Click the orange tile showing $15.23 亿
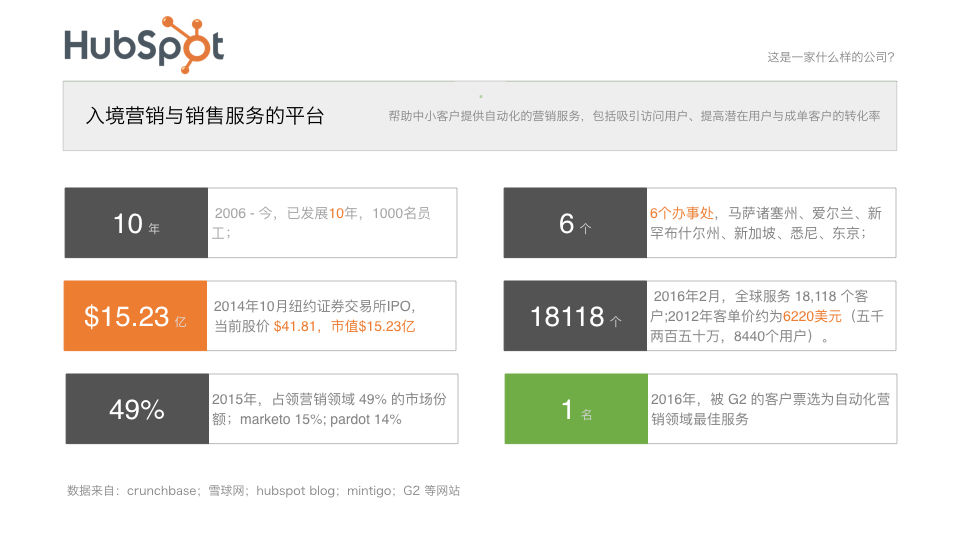 pos(135,316)
